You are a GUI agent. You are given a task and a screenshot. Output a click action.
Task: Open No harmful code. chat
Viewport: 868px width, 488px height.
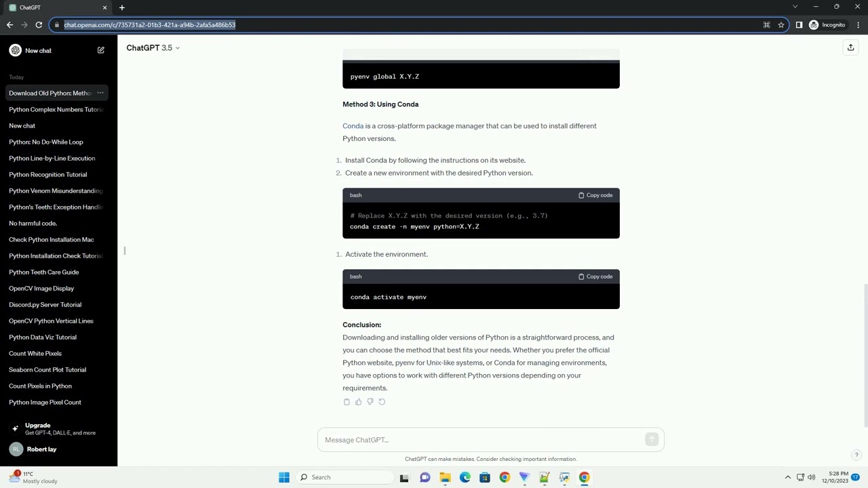coord(58,223)
